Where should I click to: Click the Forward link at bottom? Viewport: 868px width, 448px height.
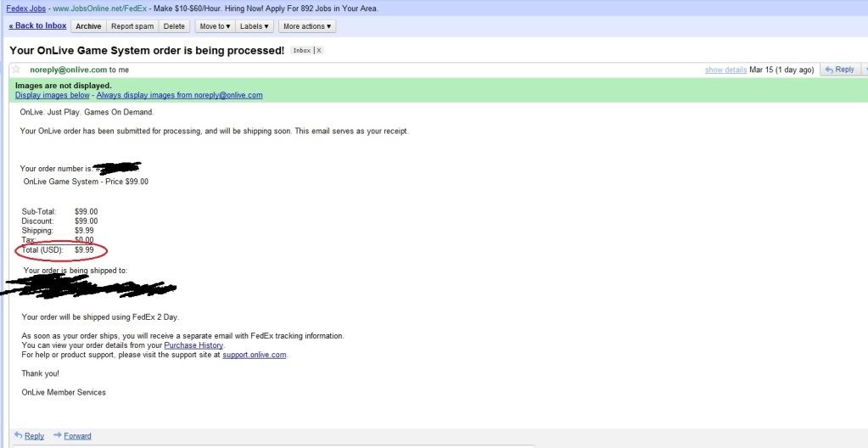click(77, 436)
